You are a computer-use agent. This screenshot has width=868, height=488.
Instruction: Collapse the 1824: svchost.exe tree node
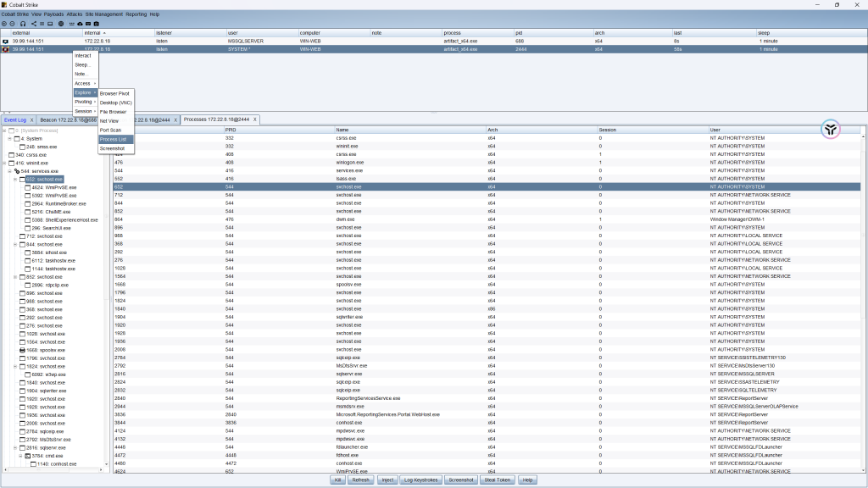point(15,366)
